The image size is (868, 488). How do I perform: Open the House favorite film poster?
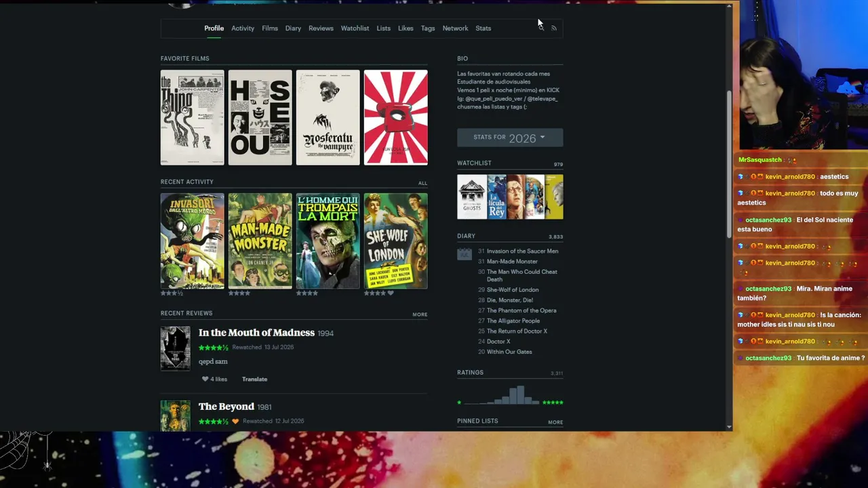[260, 117]
